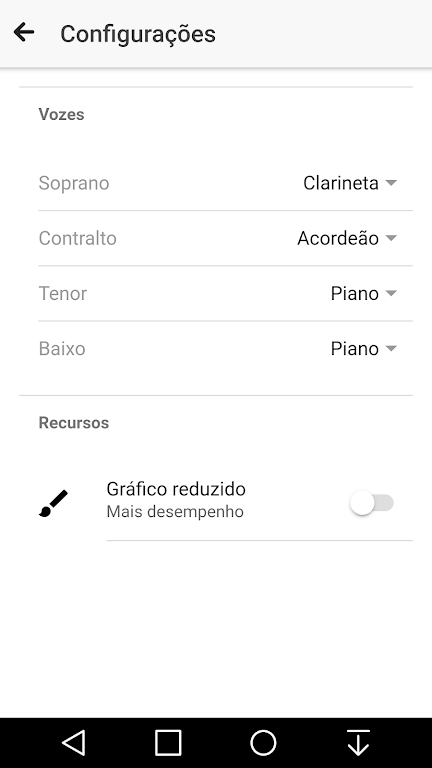
Task: Open the Soprano instrument dropdown Clarineta
Action: [350, 183]
